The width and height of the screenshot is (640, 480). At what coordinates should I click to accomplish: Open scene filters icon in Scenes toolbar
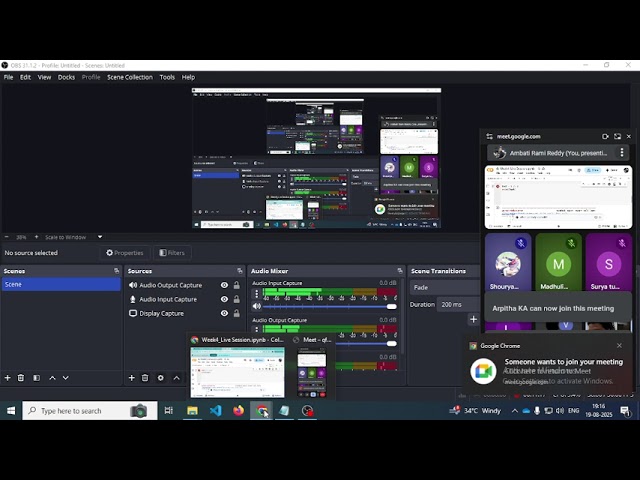pos(36,378)
